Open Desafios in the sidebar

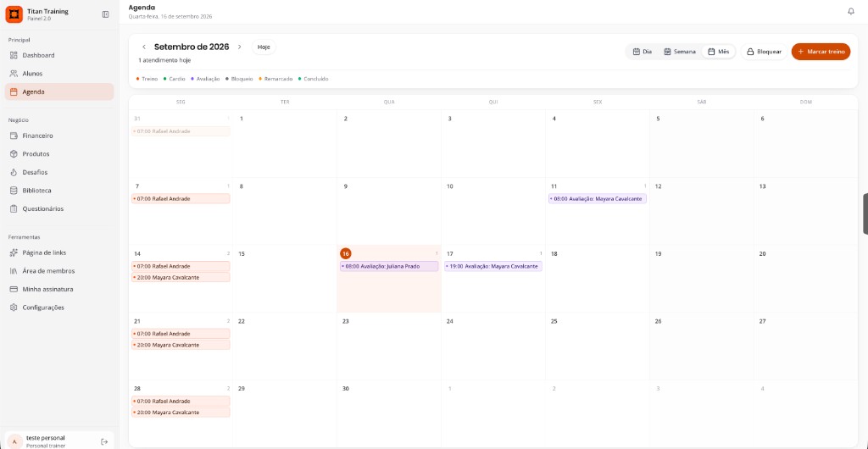pyautogui.click(x=59, y=172)
